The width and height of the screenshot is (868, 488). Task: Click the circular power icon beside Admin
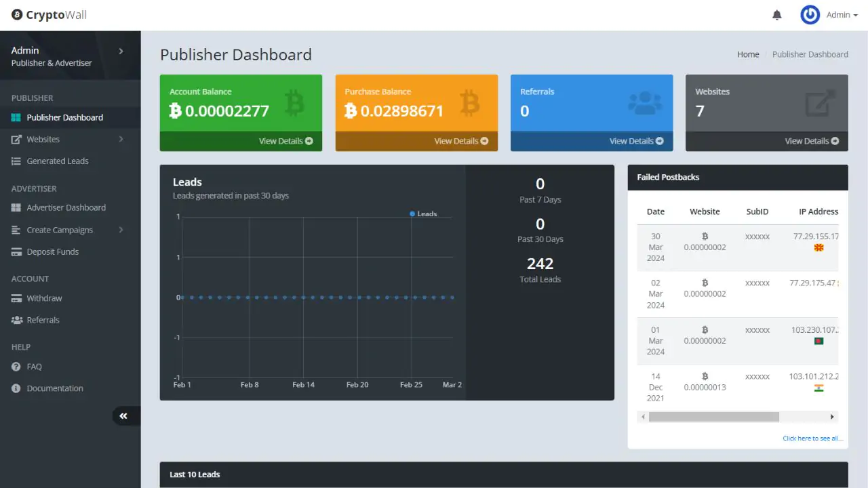tap(810, 14)
